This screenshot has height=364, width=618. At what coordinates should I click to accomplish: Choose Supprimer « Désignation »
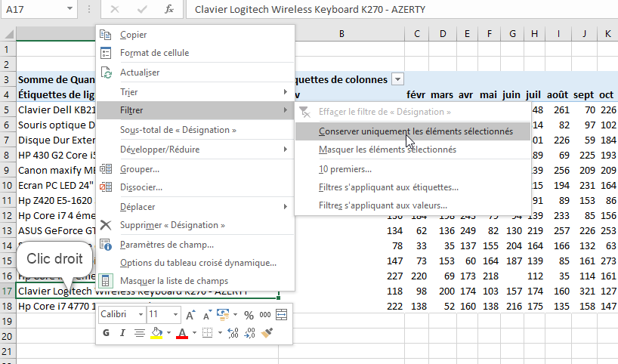[x=195, y=225]
